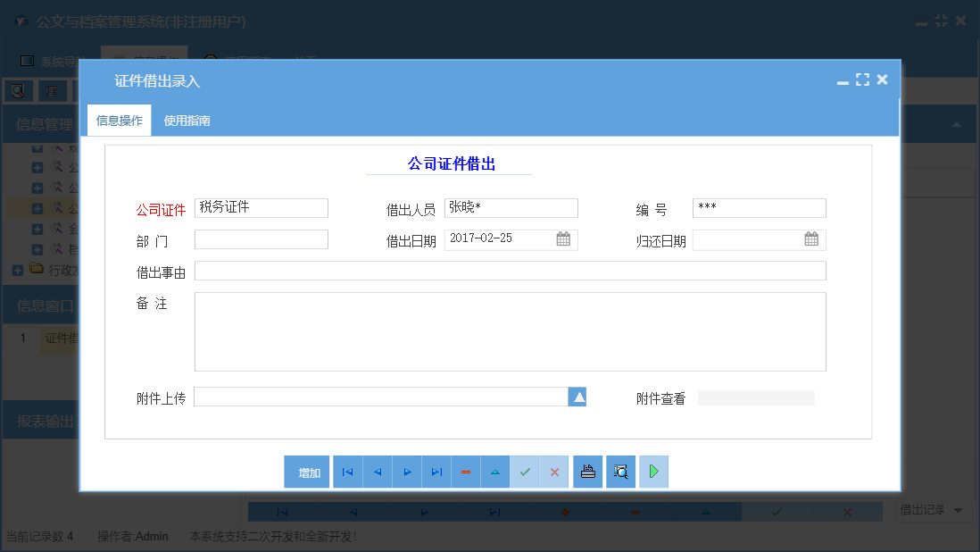Save the record with the green checkmark
Image resolution: width=980 pixels, height=552 pixels.
click(525, 472)
